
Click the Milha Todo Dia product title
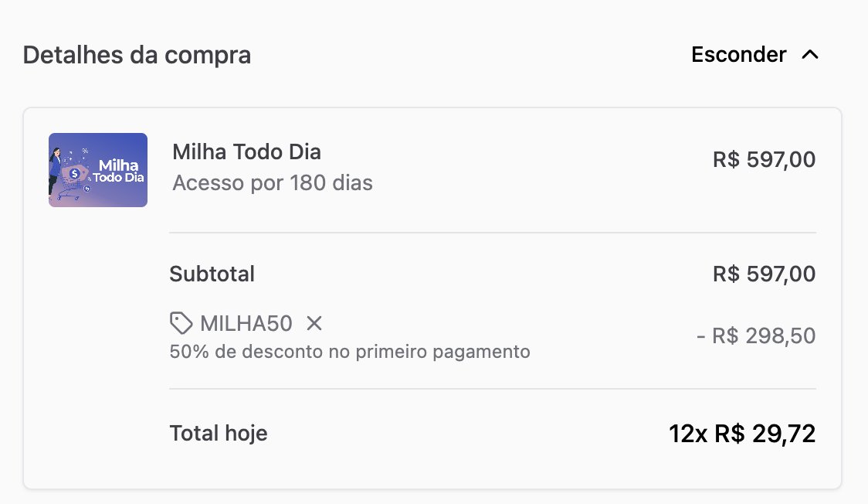tap(246, 152)
